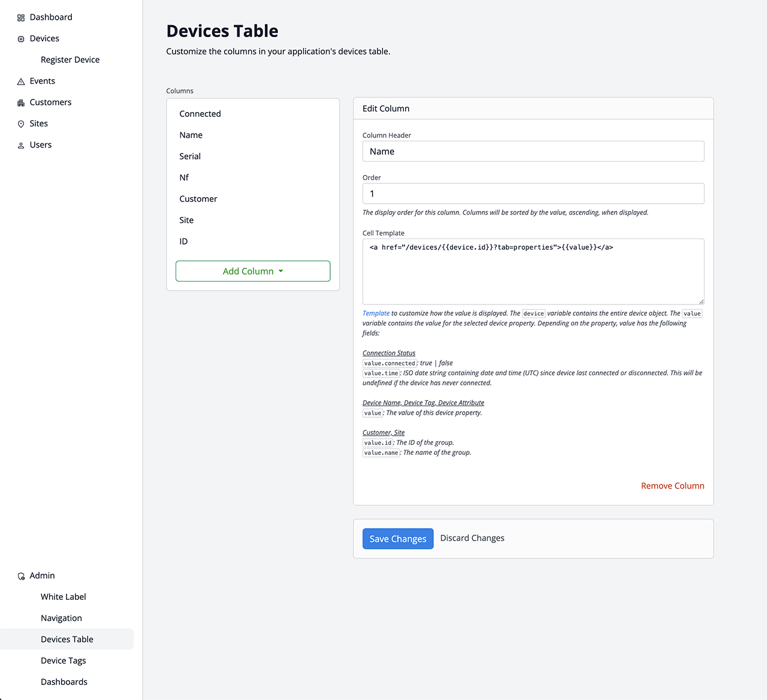Save Changes to the column

coord(398,539)
